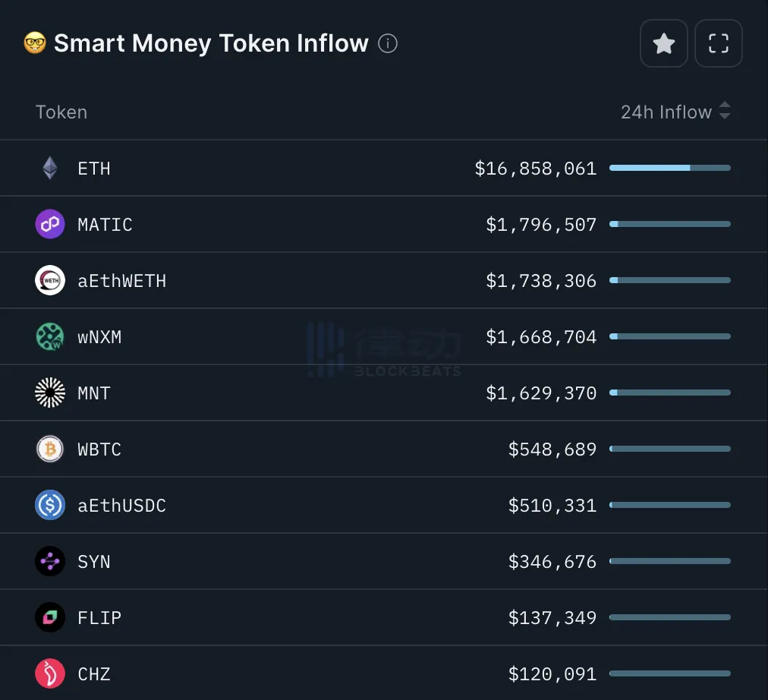Click the MNT token icon
The width and height of the screenshot is (768, 700).
[x=50, y=393]
